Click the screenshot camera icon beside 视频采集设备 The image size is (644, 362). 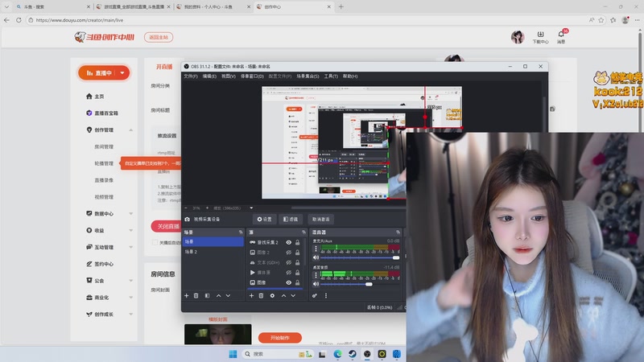(188, 219)
